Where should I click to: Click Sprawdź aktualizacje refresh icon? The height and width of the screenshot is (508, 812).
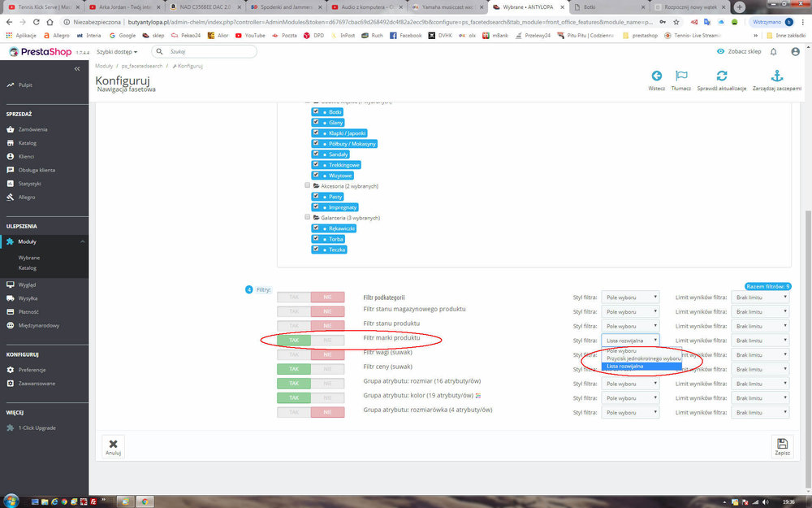(721, 76)
